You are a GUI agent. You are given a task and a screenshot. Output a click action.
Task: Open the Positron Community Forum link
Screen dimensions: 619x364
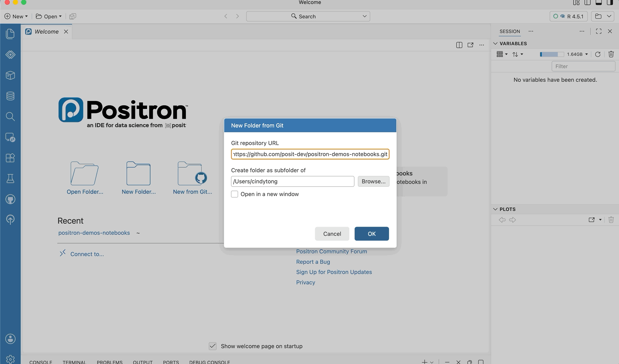click(331, 252)
